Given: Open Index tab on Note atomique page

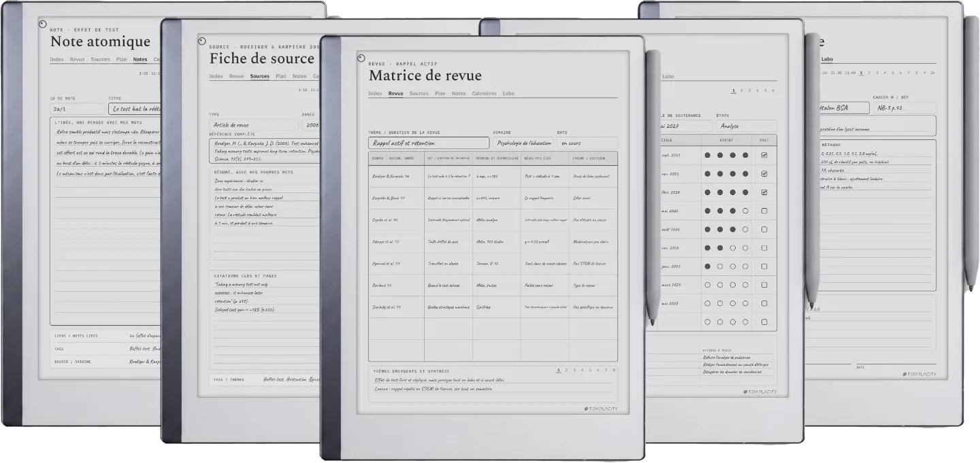Looking at the screenshot, I should tap(56, 59).
